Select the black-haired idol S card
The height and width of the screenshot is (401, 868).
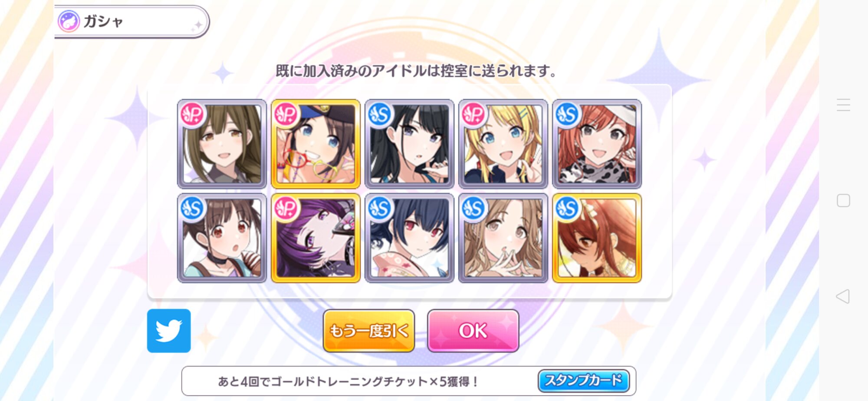tap(409, 144)
